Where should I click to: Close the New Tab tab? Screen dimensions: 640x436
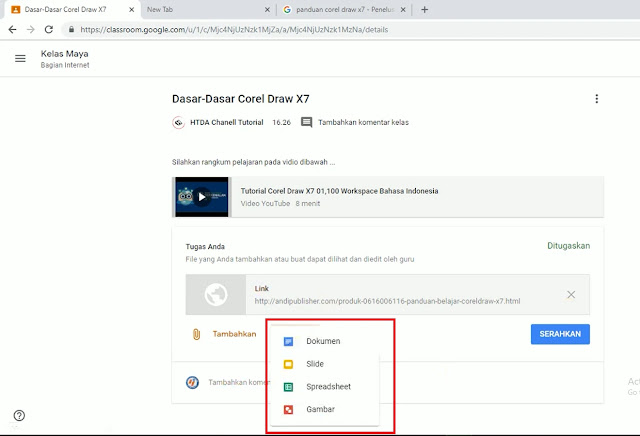point(267,9)
